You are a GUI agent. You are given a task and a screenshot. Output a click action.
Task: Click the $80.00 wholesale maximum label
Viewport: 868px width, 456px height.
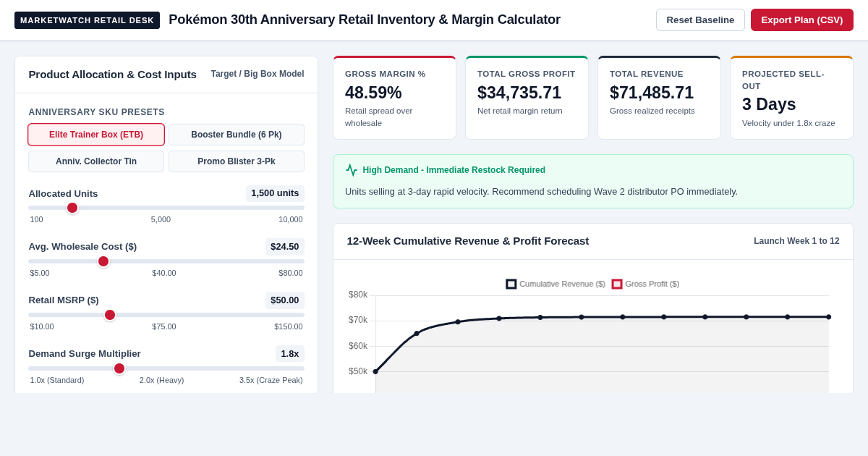(x=291, y=273)
